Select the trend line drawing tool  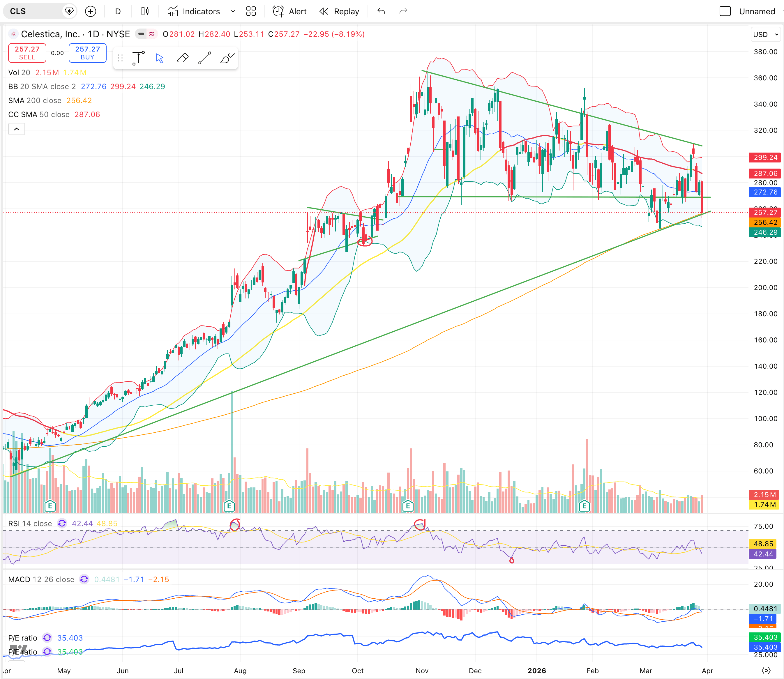205,58
